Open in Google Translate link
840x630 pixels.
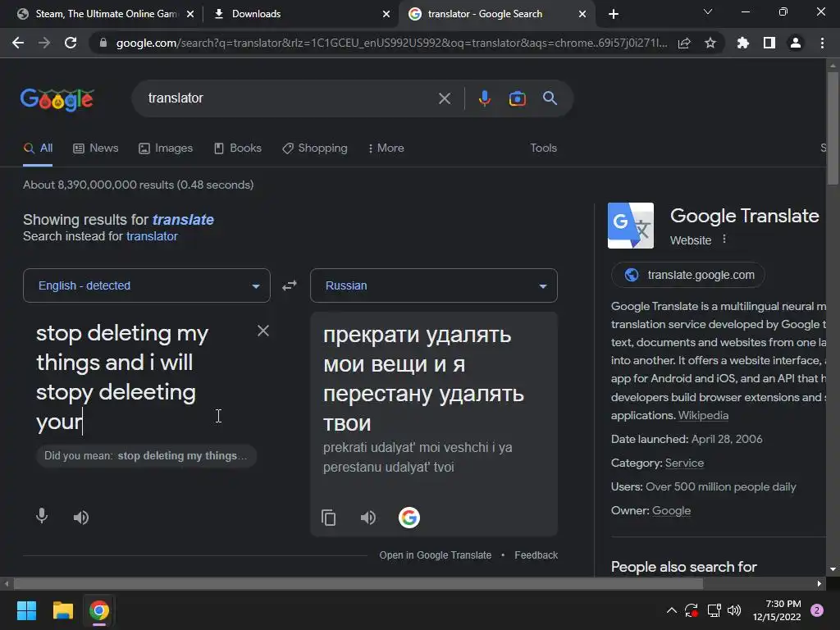435,555
